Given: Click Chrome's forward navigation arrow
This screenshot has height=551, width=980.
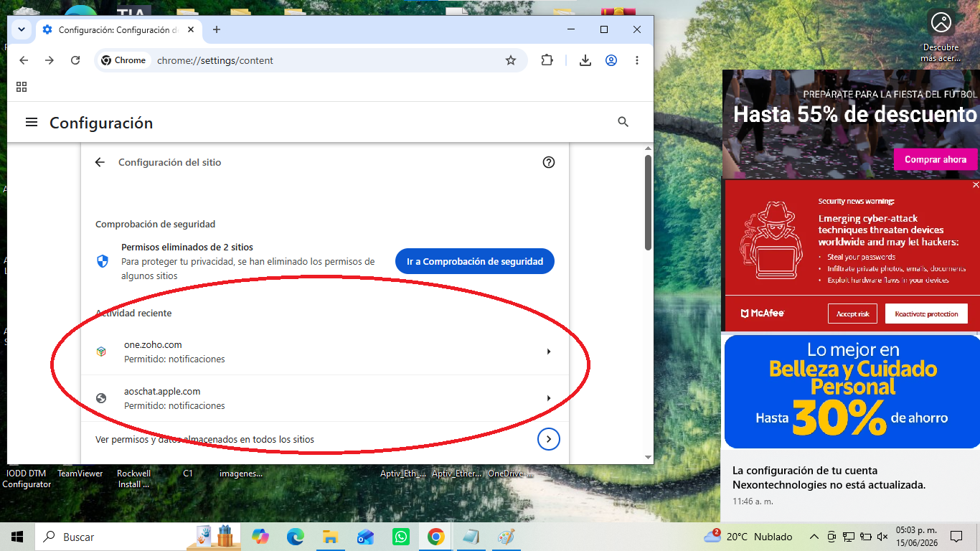Looking at the screenshot, I should tap(50, 60).
